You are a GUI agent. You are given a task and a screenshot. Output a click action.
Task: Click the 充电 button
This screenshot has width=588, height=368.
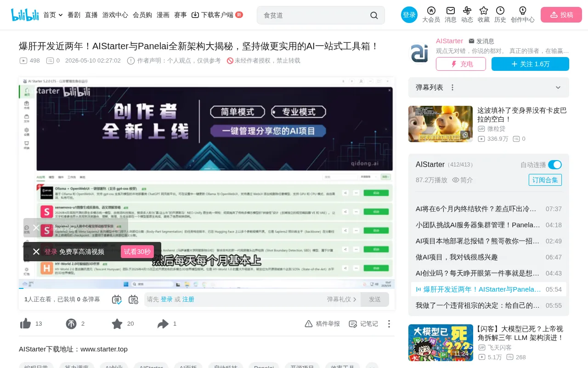(461, 64)
